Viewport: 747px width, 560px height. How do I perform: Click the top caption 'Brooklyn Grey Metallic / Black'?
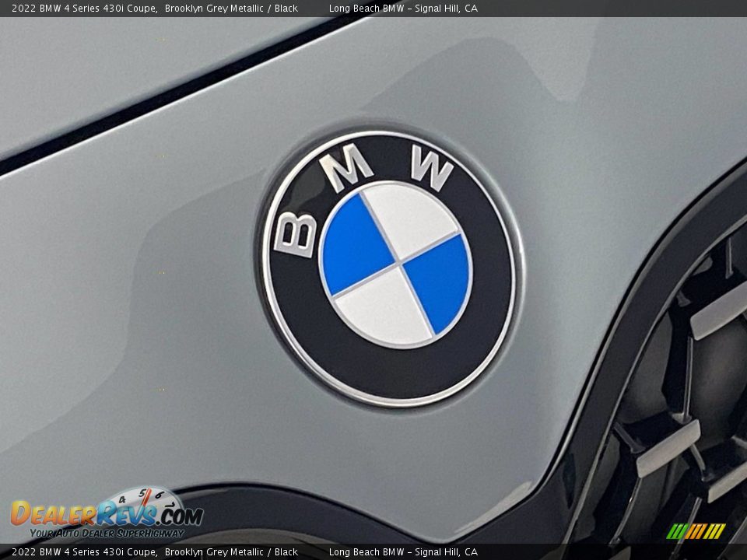(x=231, y=8)
